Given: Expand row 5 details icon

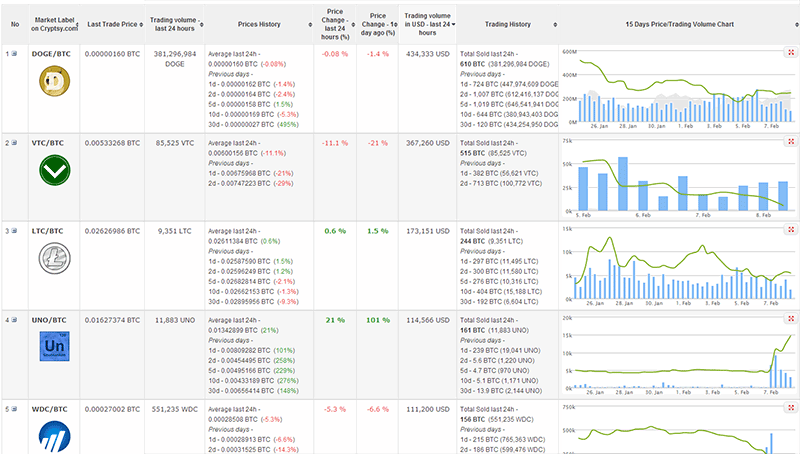Looking at the screenshot, I should tap(14, 409).
